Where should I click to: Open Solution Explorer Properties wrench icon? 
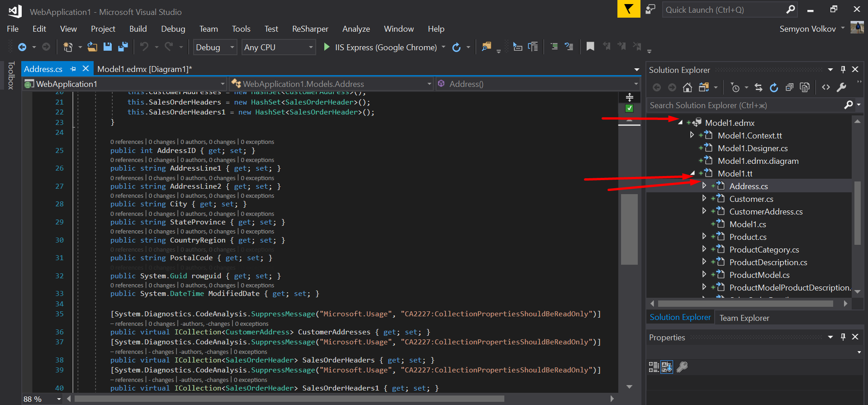841,87
